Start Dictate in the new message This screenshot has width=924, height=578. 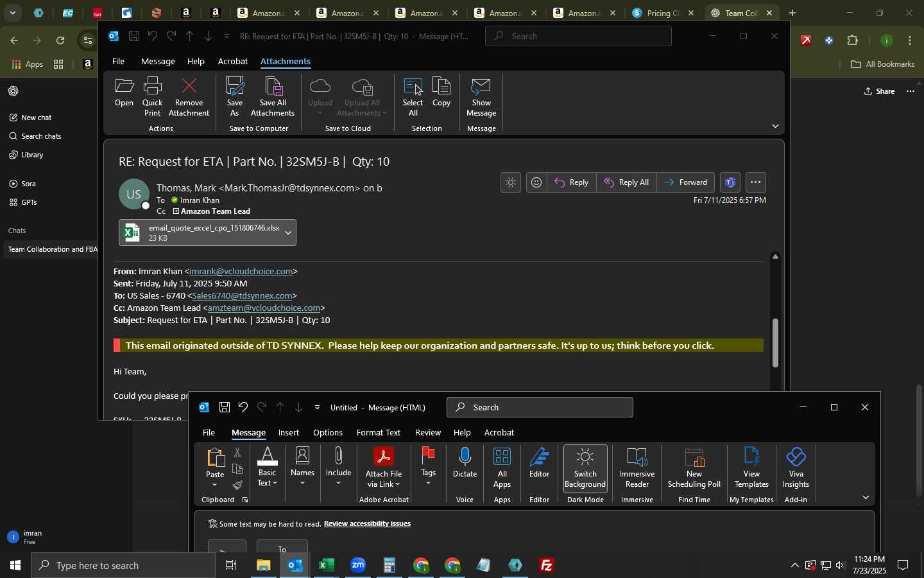click(465, 462)
